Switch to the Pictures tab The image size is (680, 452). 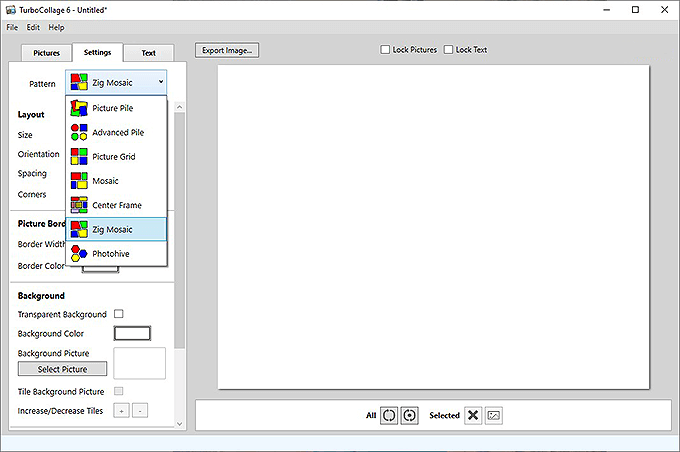coord(46,53)
